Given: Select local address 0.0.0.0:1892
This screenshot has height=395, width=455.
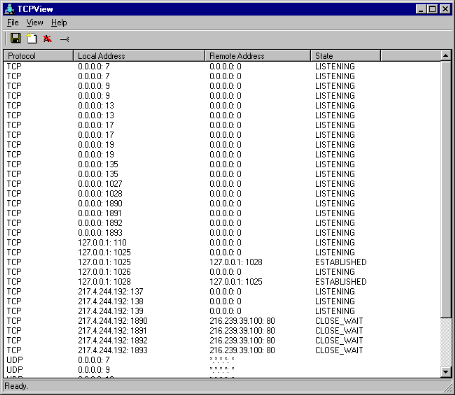Looking at the screenshot, I should click(100, 223).
